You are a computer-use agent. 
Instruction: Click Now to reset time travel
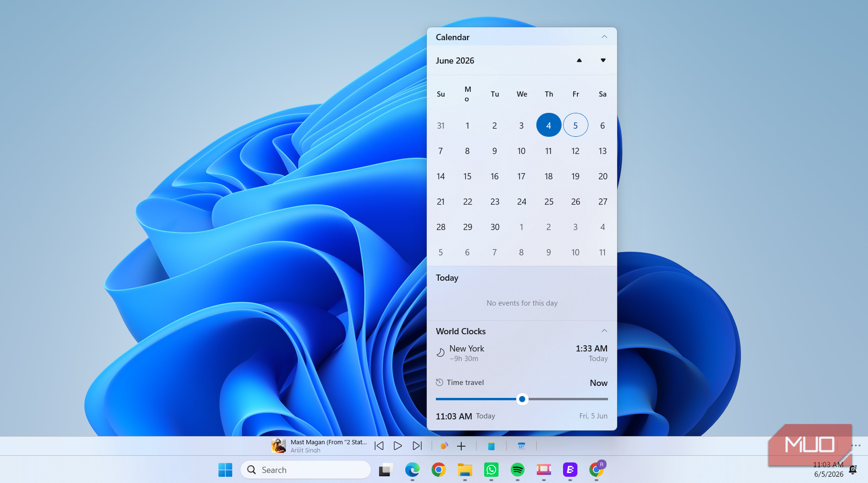(x=598, y=383)
